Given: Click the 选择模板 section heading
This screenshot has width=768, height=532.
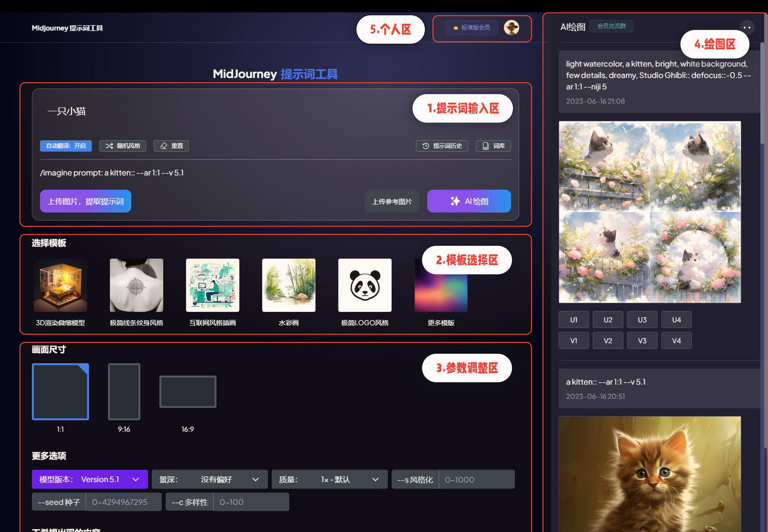Looking at the screenshot, I should point(49,243).
